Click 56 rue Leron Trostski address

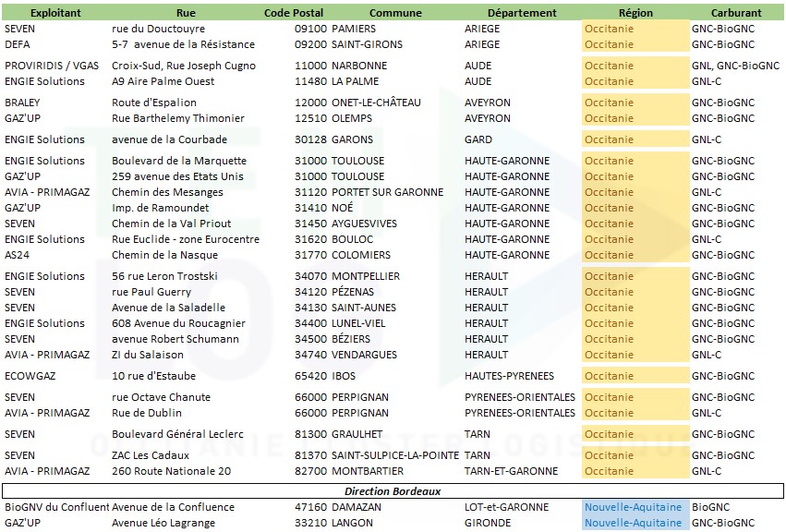tap(164, 276)
